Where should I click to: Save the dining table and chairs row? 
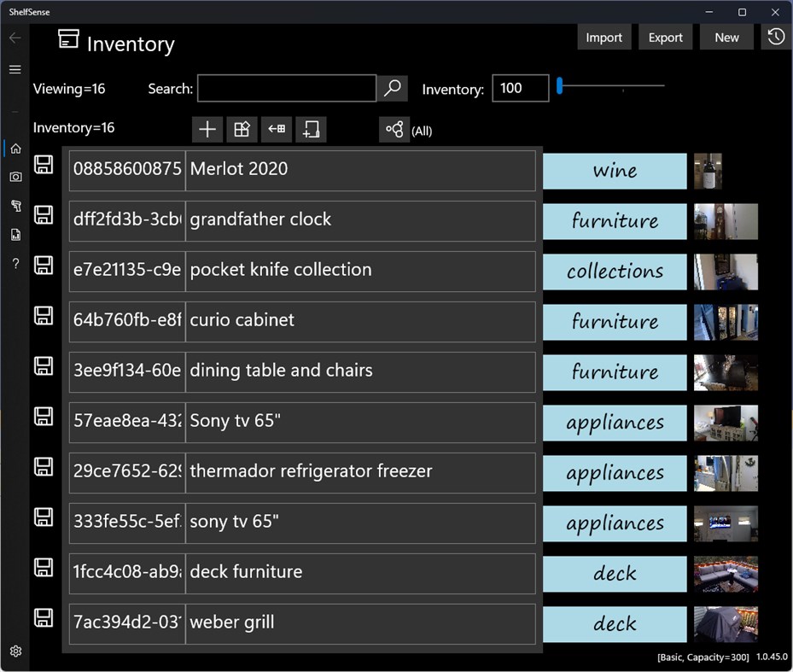coord(44,365)
